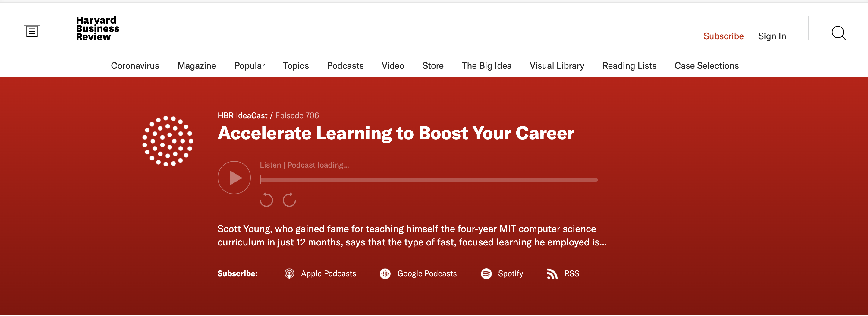
Task: Click the search magnifier icon
Action: pyautogui.click(x=838, y=33)
